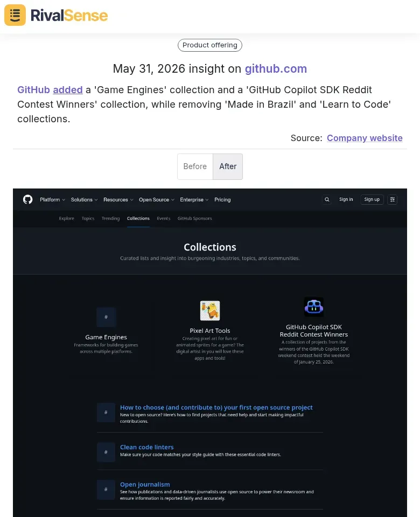Click the GitHub link in the insight text
Screen dimensions: 420x517
pyautogui.click(x=33, y=90)
